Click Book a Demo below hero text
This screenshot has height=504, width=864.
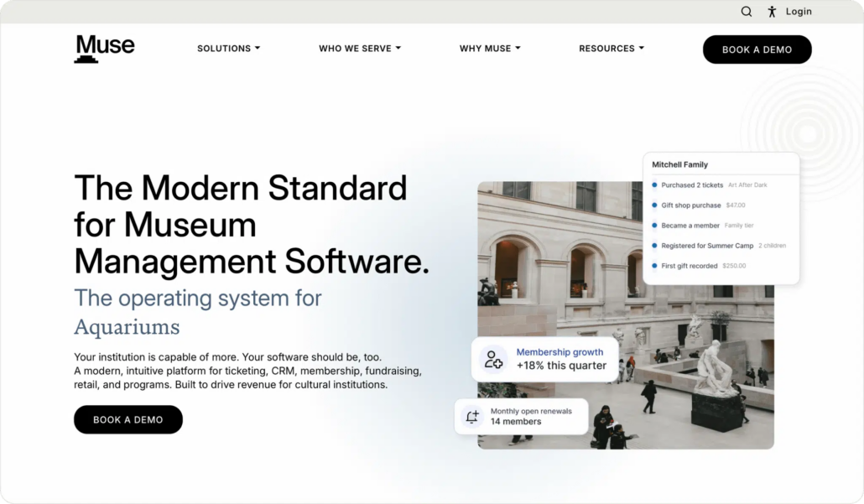click(x=128, y=420)
